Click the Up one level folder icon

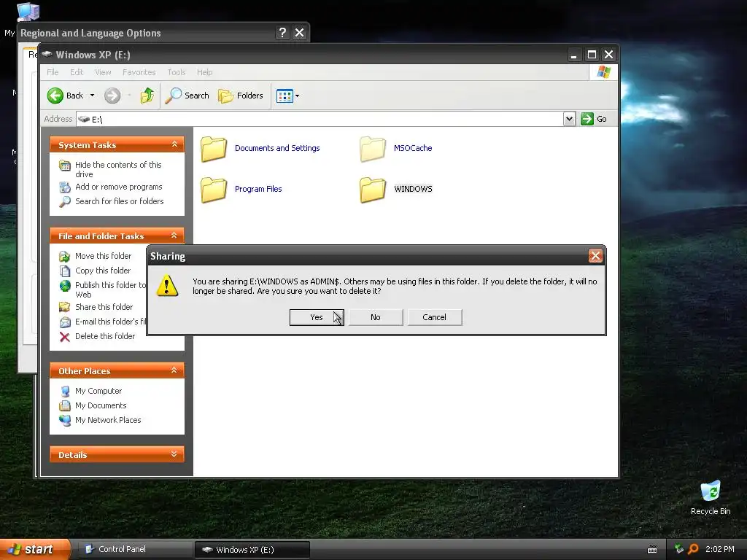pyautogui.click(x=147, y=96)
